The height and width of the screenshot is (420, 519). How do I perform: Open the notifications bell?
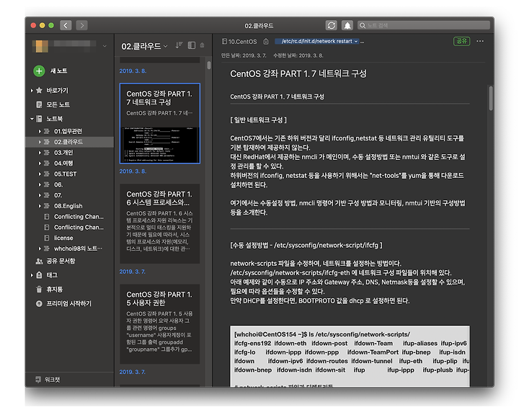tap(347, 25)
